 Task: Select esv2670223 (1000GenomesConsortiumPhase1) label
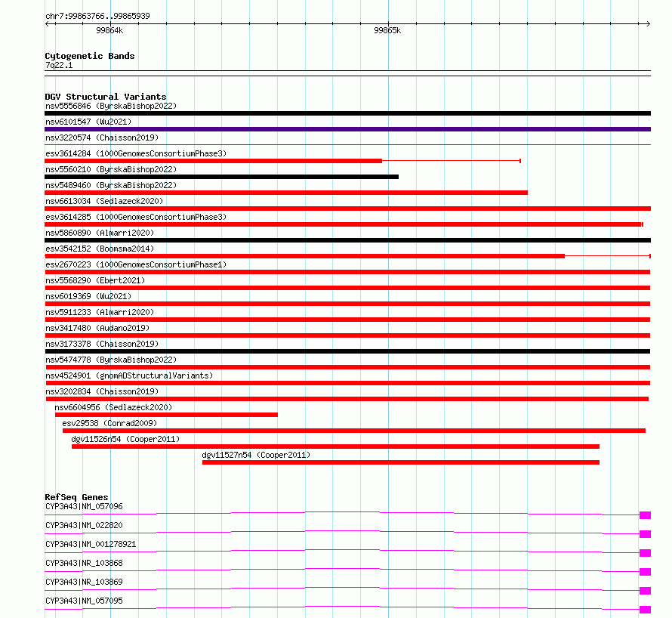coord(136,264)
